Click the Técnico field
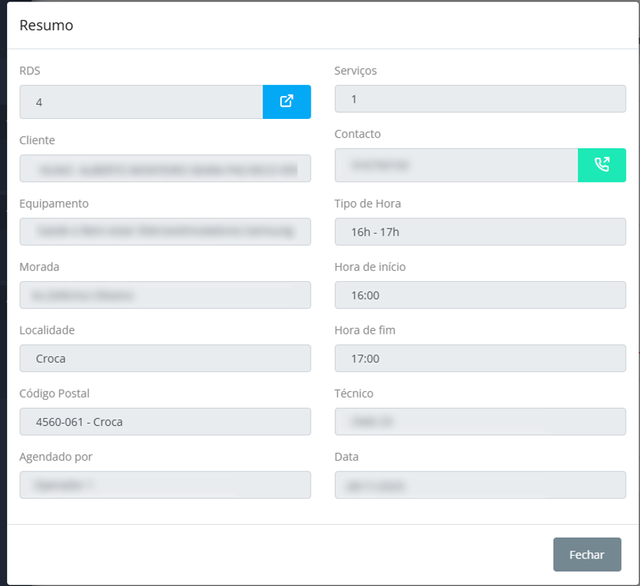 [x=480, y=422]
